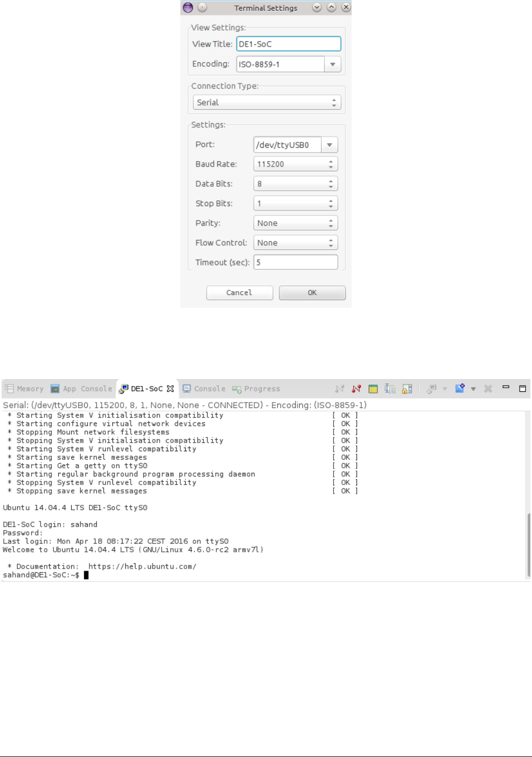Click the https://help.ubuntu.com/ documentation URL
The width and height of the screenshot is (532, 757).
142,566
